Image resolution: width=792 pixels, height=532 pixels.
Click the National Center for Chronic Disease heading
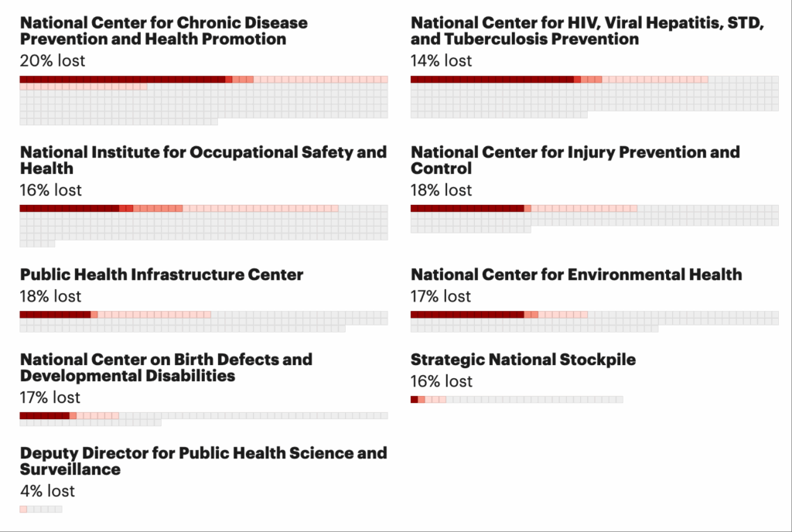[163, 31]
